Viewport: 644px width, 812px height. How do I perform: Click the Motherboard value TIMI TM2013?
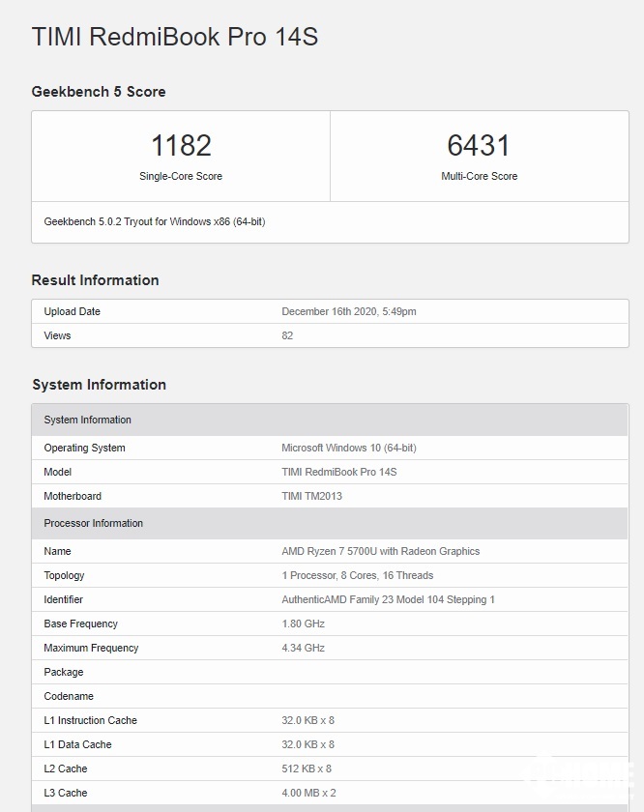[311, 496]
